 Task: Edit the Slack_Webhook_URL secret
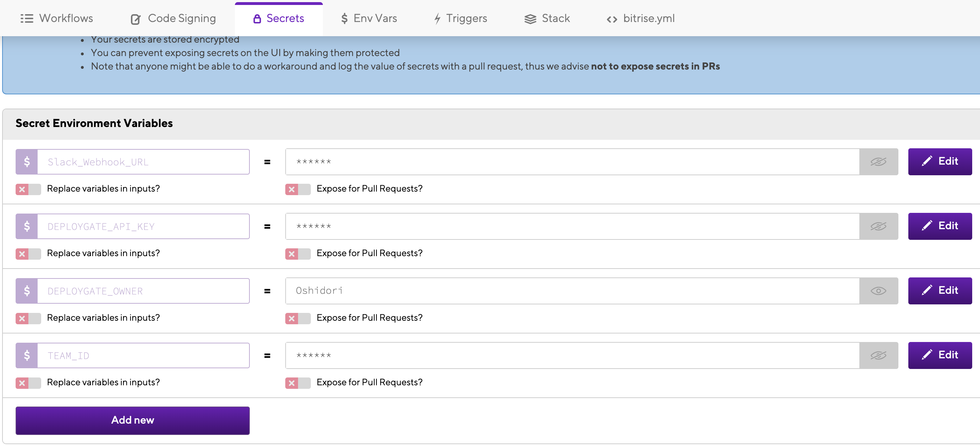pyautogui.click(x=940, y=161)
